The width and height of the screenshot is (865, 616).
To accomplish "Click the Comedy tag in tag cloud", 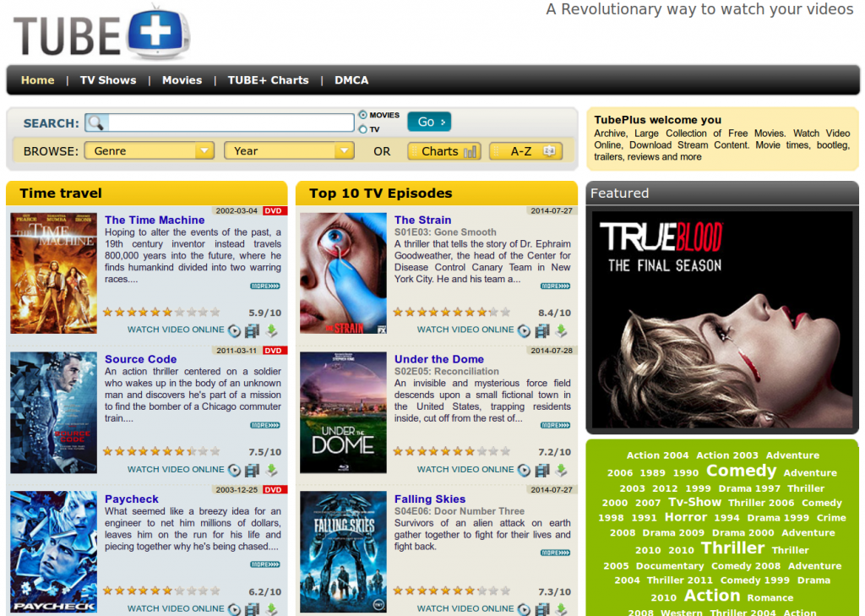I will pos(741,471).
